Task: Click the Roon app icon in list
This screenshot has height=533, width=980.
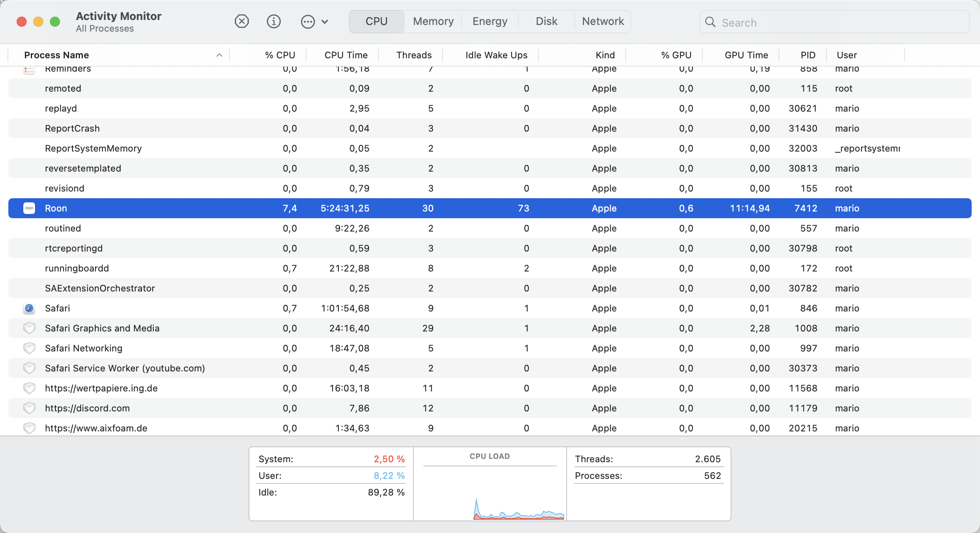Action: tap(29, 208)
